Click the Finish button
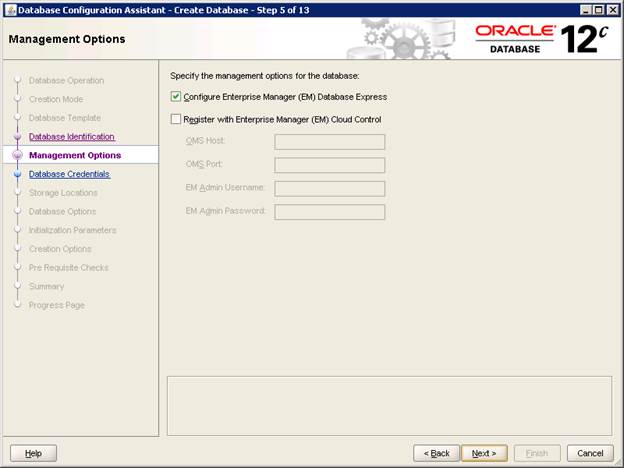 (x=537, y=453)
